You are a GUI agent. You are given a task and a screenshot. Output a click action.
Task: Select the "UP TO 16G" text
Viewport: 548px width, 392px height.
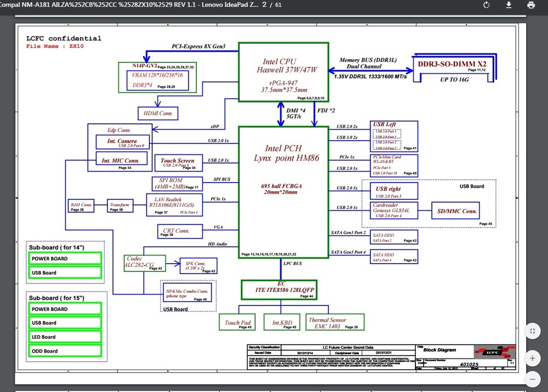pyautogui.click(x=454, y=79)
